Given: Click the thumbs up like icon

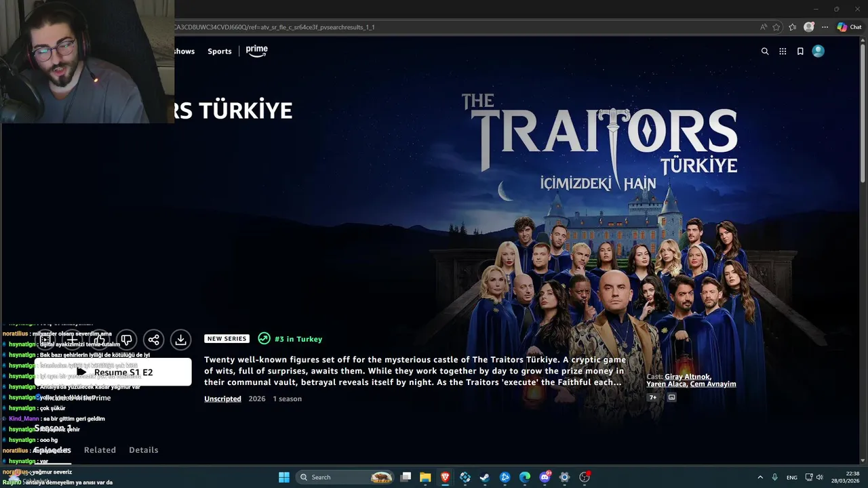Looking at the screenshot, I should click(99, 340).
